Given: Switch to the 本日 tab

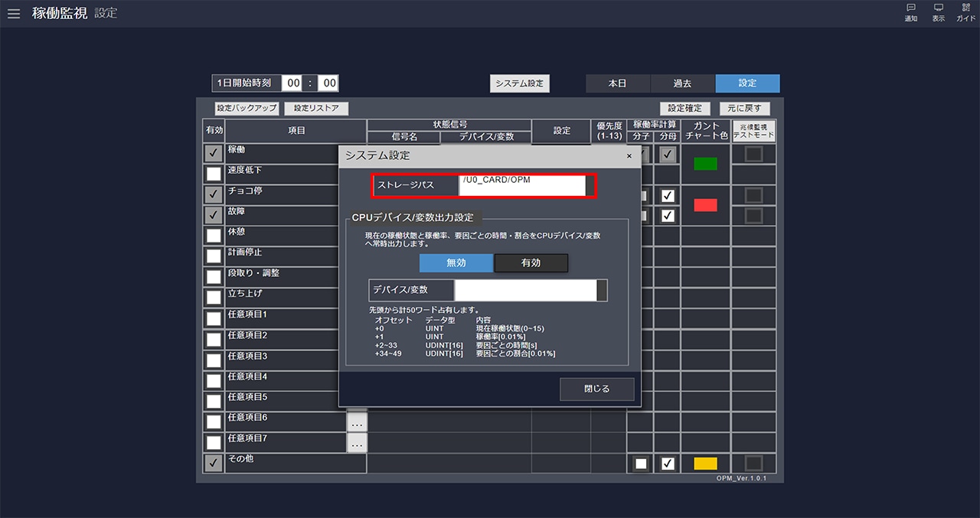Looking at the screenshot, I should 617,83.
